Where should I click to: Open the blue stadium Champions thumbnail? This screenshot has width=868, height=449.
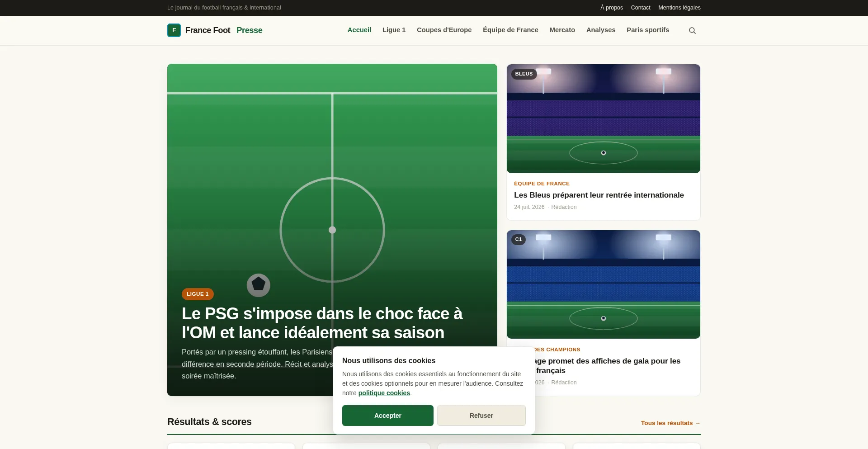point(604,284)
